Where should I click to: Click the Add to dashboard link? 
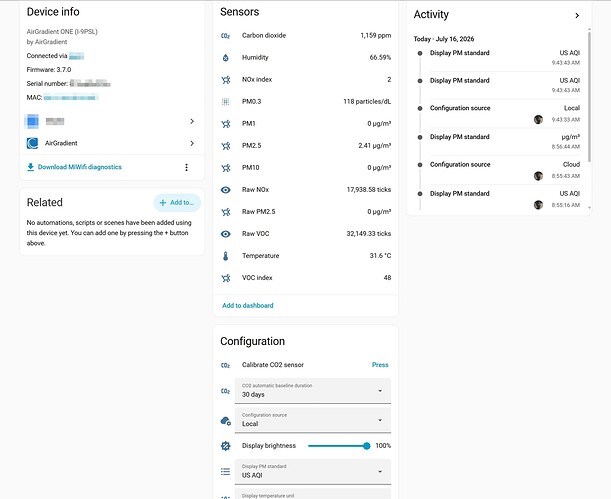[x=248, y=306]
